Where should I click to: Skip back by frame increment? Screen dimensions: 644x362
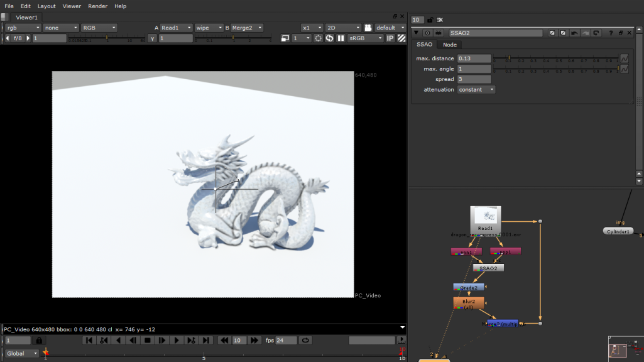[224, 340]
